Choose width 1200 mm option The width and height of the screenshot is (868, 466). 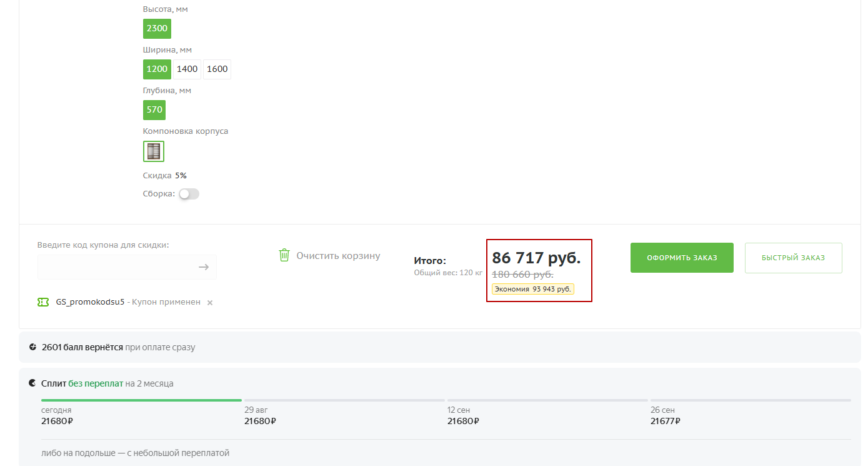[157, 69]
